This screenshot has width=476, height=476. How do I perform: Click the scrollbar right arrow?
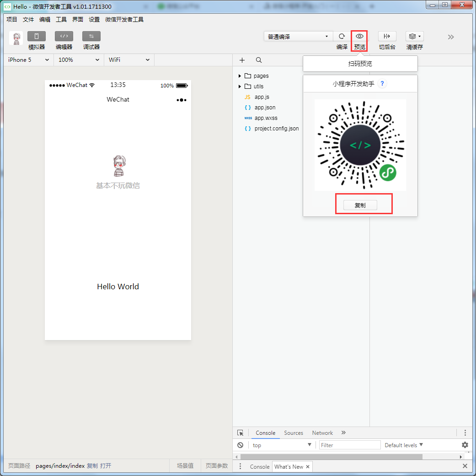coord(461,457)
